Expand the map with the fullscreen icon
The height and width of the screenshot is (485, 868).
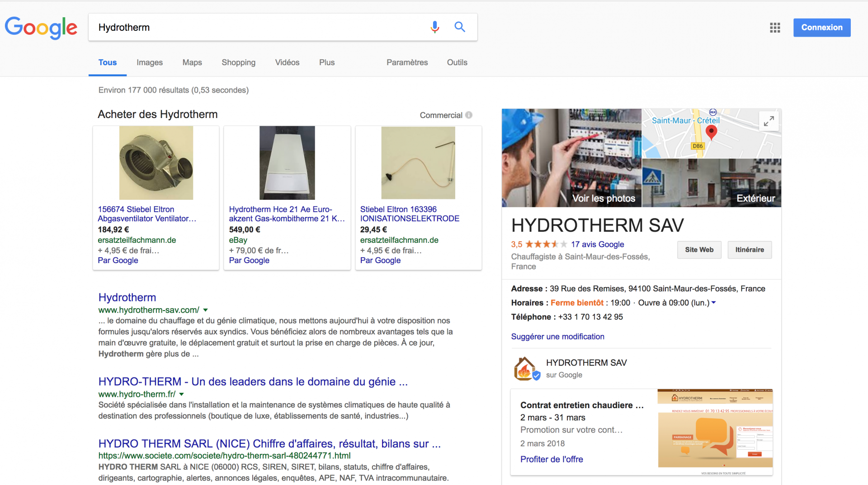(x=769, y=121)
